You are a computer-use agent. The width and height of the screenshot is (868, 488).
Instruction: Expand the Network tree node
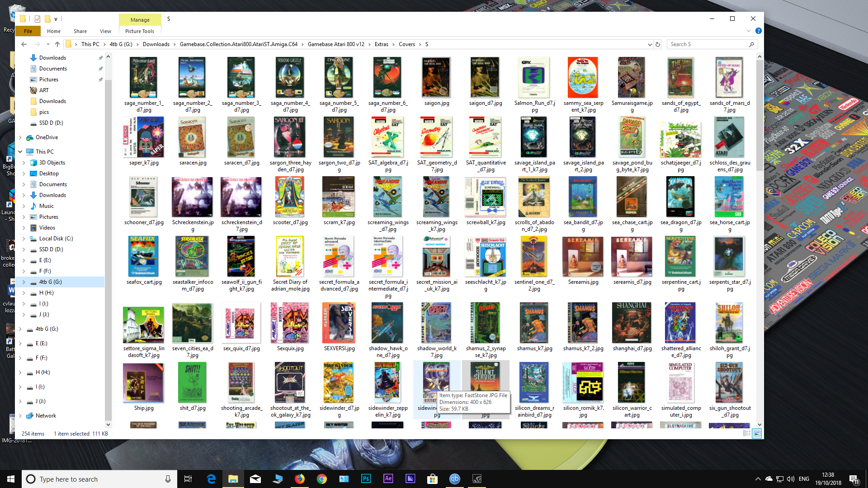click(20, 416)
